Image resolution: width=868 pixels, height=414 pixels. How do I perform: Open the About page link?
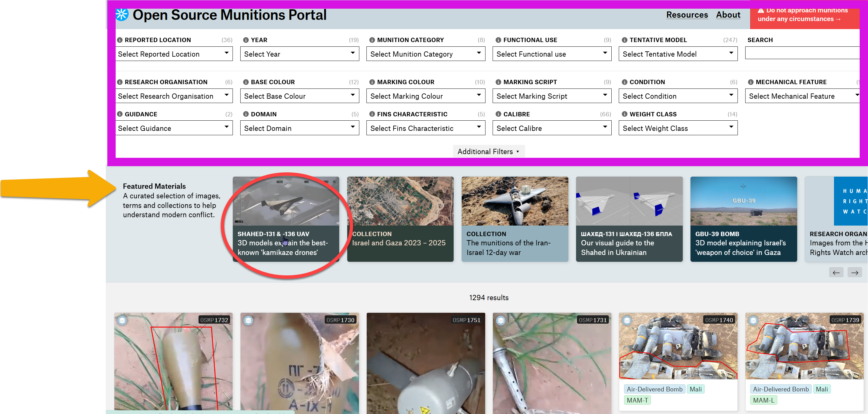tap(728, 15)
